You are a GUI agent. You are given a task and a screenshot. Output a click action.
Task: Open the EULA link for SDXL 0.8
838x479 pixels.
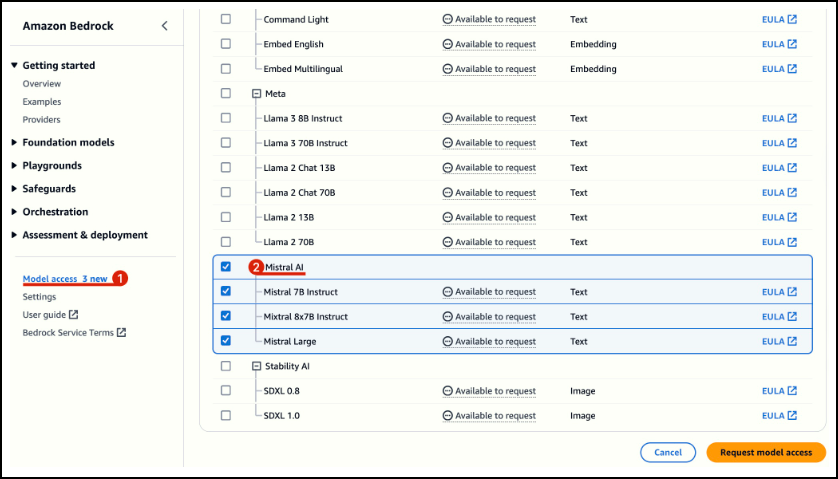tap(779, 391)
